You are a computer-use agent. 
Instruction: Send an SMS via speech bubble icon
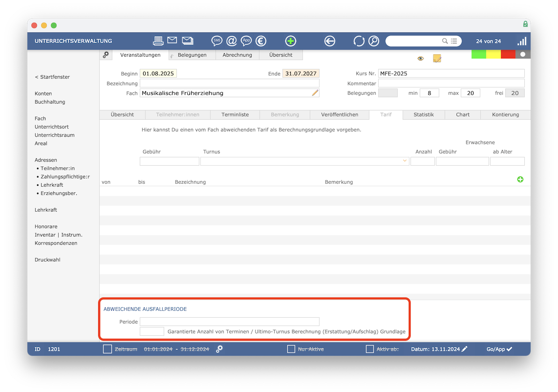click(x=216, y=41)
